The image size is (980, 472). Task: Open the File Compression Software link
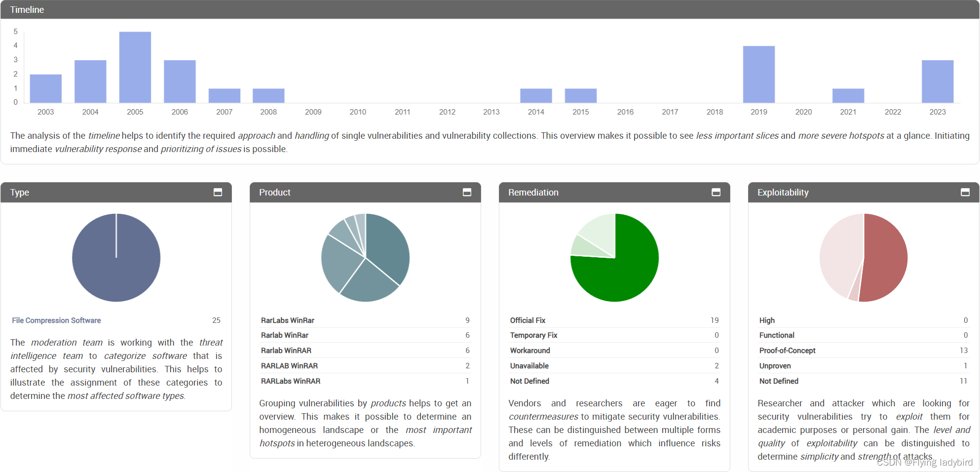point(56,320)
